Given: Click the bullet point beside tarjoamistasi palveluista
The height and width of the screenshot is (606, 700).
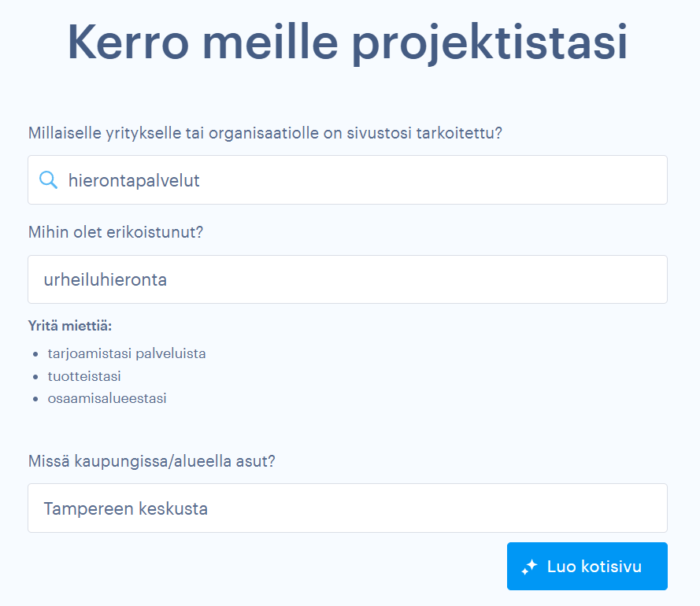Looking at the screenshot, I should [x=38, y=353].
